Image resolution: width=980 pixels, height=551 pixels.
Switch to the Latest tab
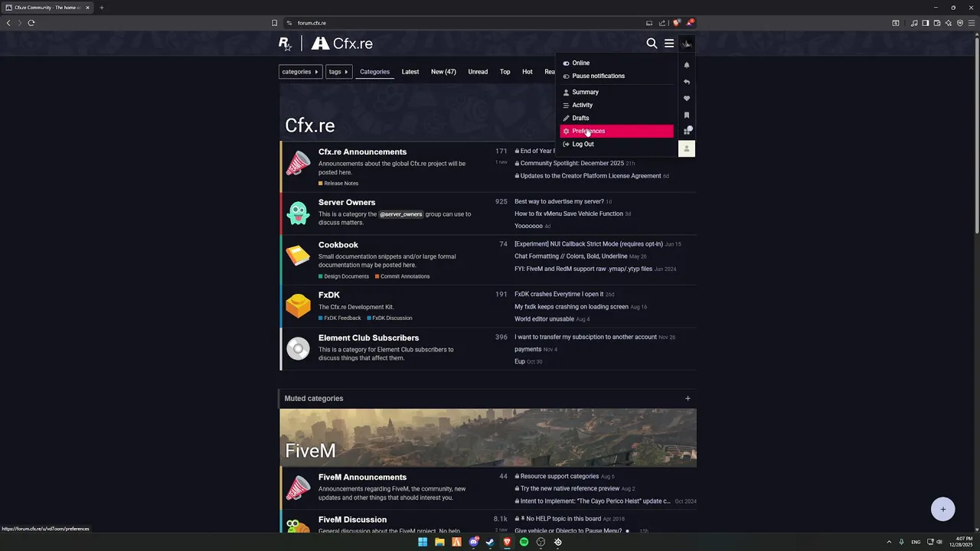pos(410,72)
